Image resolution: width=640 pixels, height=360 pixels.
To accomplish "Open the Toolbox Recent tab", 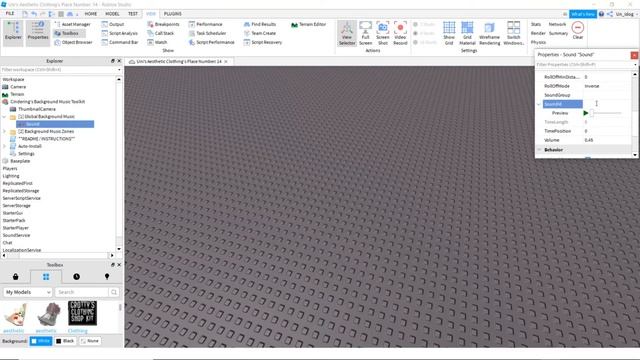I will point(76,277).
